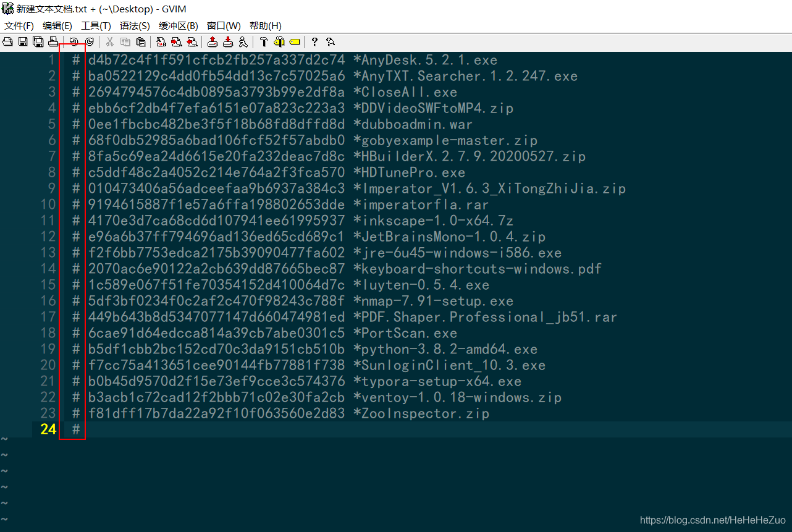Screen dimensions: 792x532
Task: Click the *inkscape-1.0-x64.7z entry
Action: point(433,221)
